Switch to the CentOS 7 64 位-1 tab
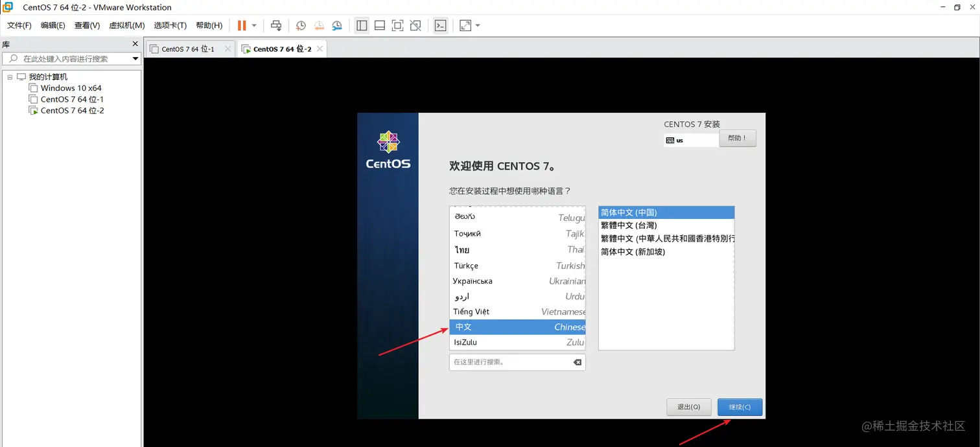Screen dimensions: 980x447 click(x=189, y=49)
